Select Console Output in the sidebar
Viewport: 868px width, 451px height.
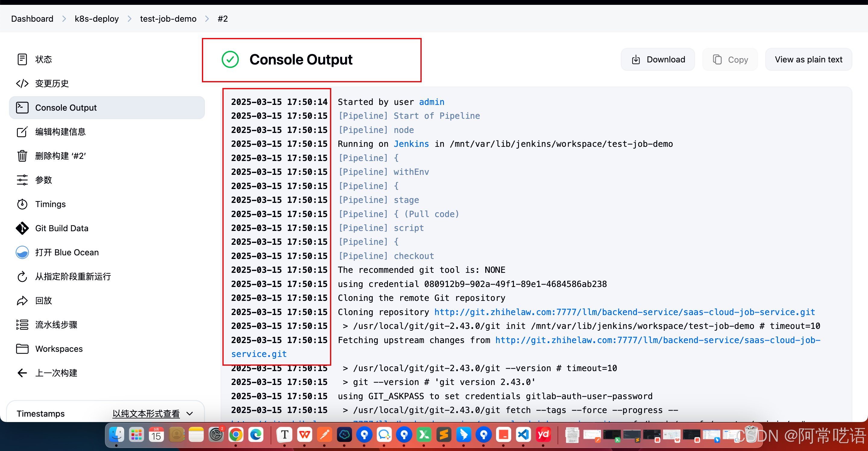[x=66, y=108]
